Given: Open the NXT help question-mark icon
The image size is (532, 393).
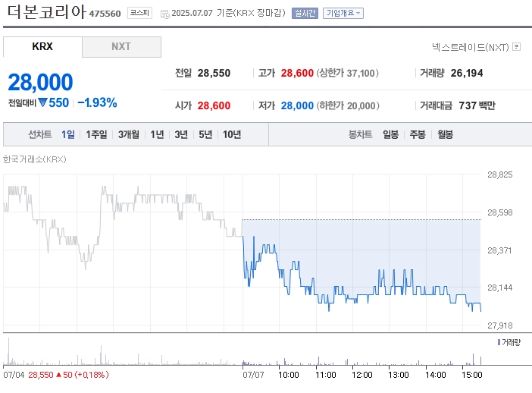Looking at the screenshot, I should click(x=516, y=46).
